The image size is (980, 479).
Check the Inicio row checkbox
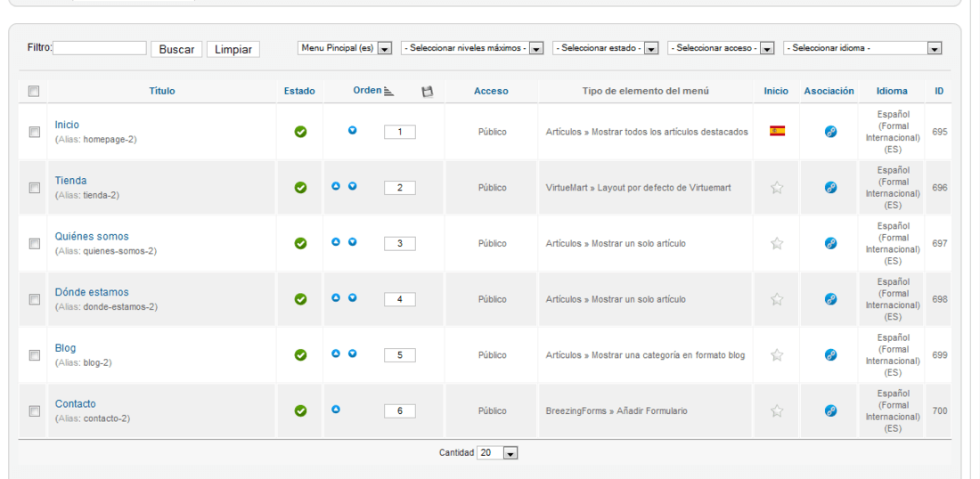[35, 132]
